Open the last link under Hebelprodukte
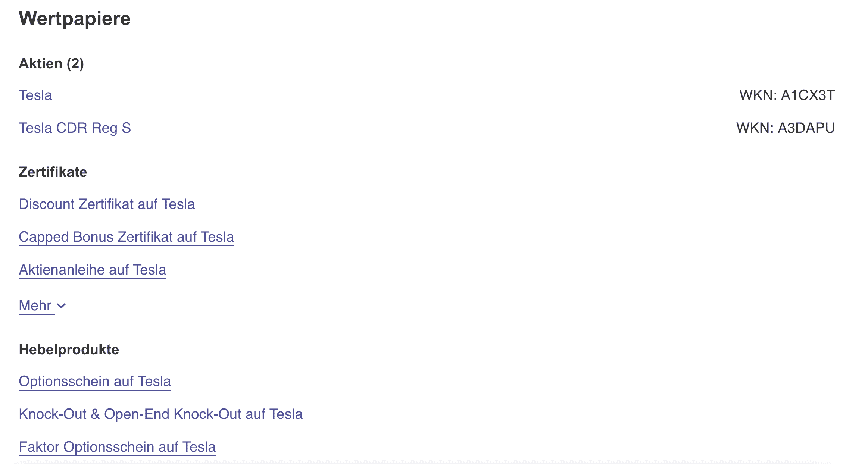 pos(117,447)
